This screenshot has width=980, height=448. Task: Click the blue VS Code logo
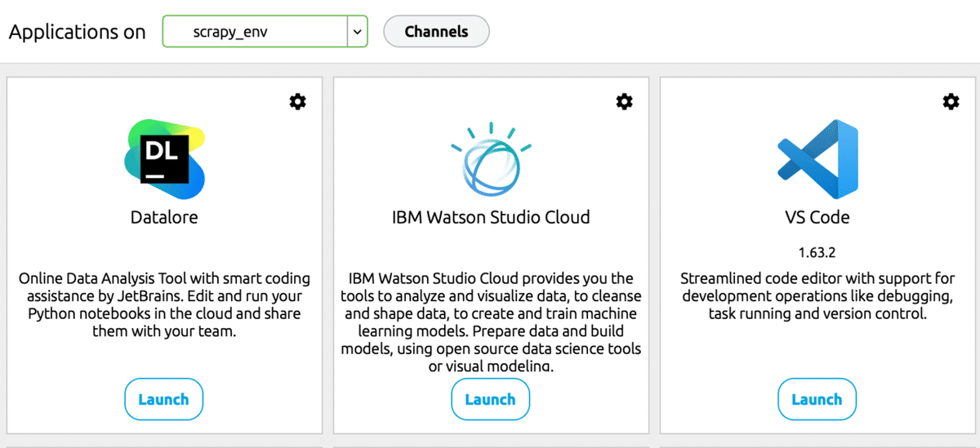click(x=817, y=160)
